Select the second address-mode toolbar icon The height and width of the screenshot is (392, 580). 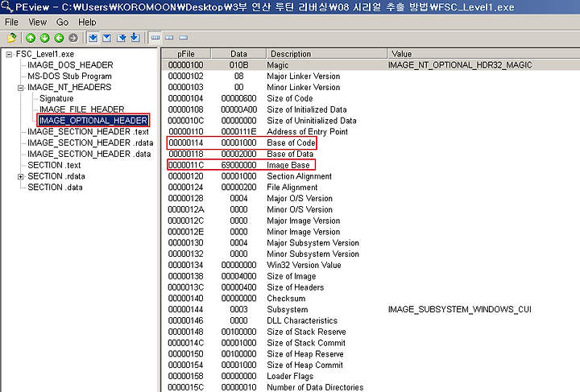click(x=107, y=38)
